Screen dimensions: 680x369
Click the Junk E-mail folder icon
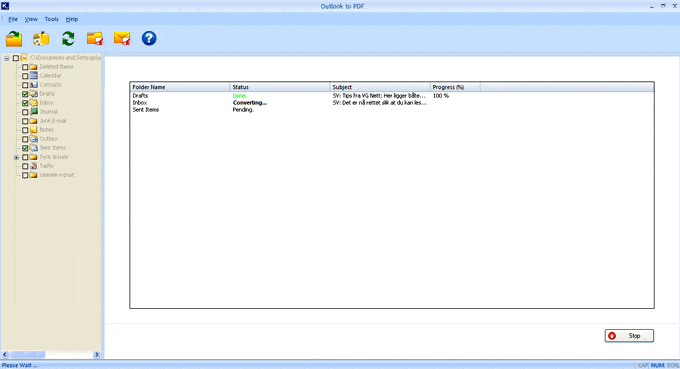click(33, 121)
